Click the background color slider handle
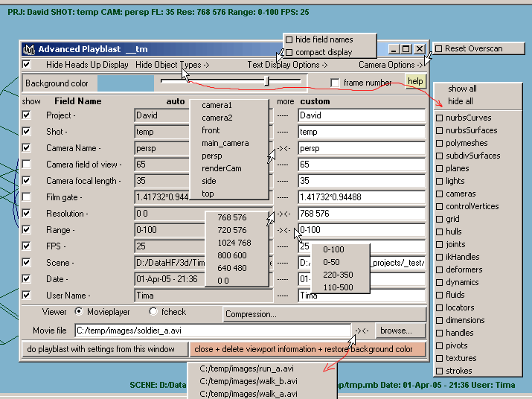The image size is (532, 399). coord(267,81)
